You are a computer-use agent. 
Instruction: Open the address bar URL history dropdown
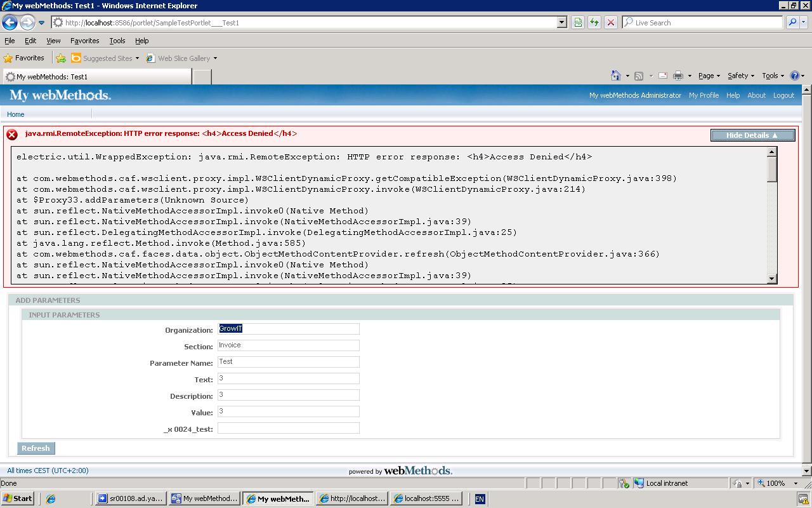point(561,22)
